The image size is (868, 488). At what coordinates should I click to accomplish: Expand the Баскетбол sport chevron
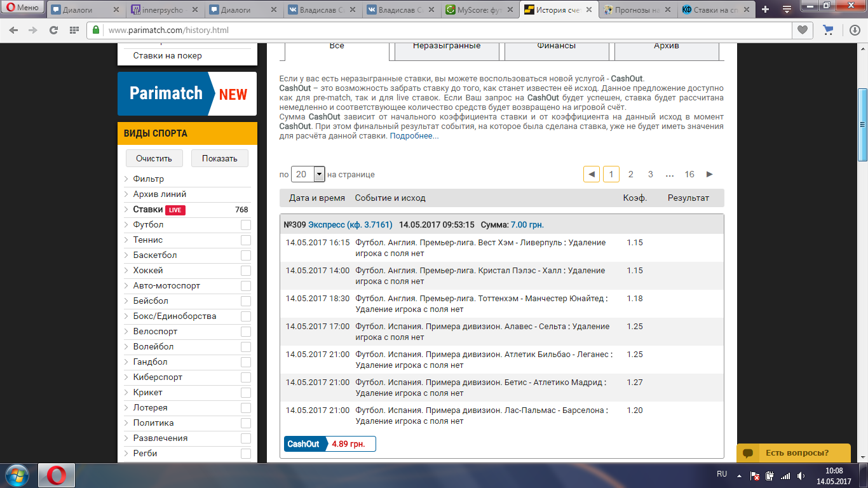pos(126,255)
